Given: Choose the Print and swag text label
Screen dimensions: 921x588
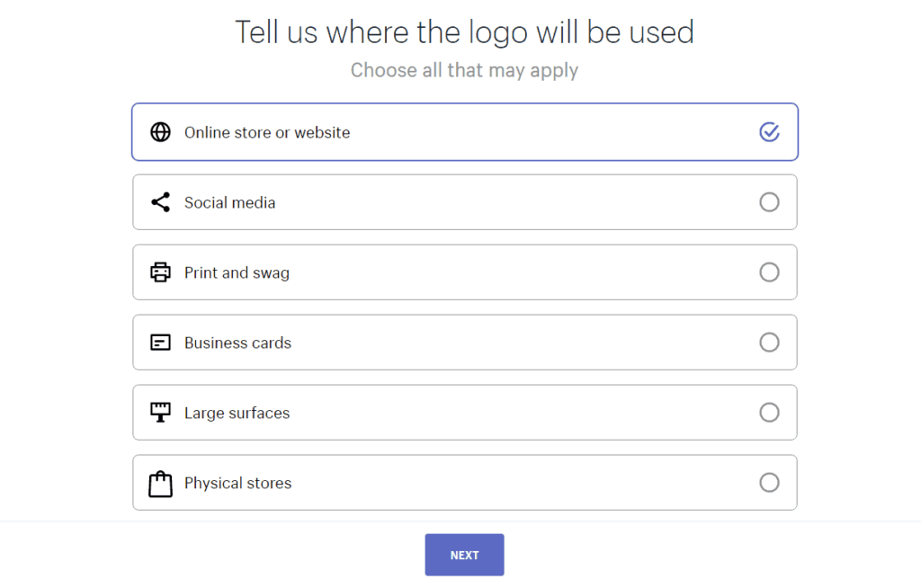Looking at the screenshot, I should click(x=237, y=273).
